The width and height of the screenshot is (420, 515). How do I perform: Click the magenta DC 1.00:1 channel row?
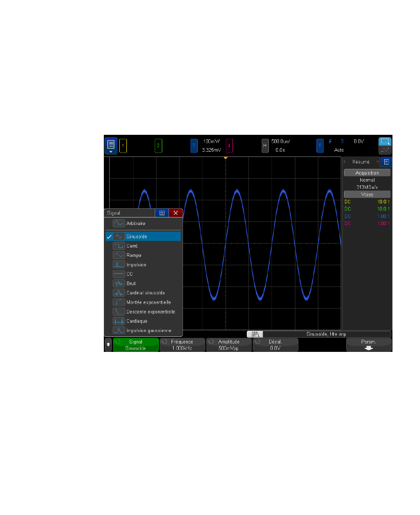pyautogui.click(x=367, y=224)
